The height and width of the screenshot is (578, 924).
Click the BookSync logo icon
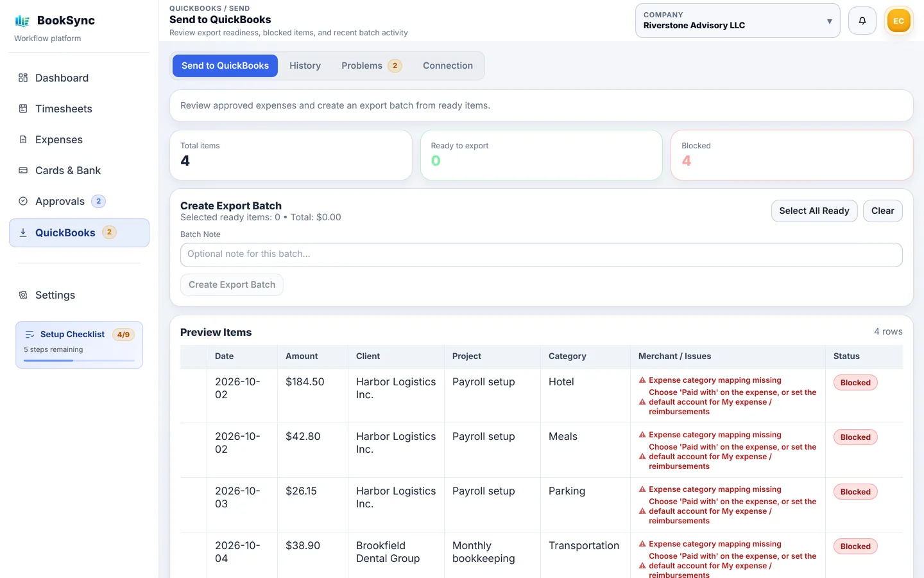[22, 21]
